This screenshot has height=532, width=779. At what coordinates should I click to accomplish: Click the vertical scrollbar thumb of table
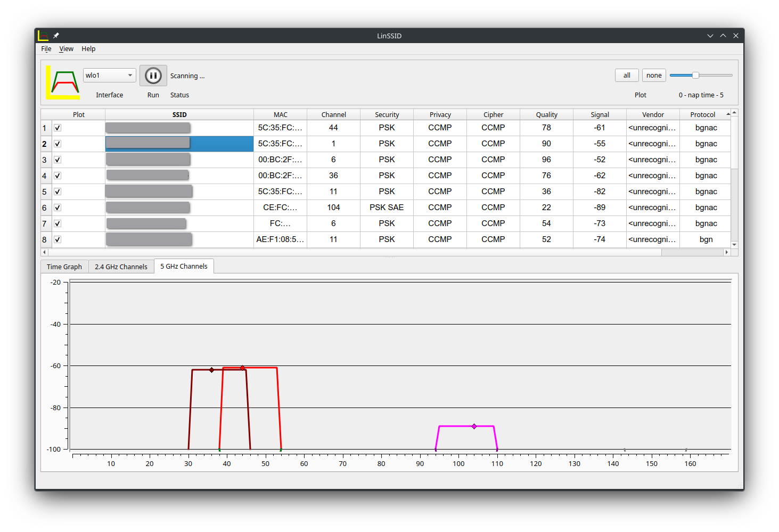click(x=734, y=143)
